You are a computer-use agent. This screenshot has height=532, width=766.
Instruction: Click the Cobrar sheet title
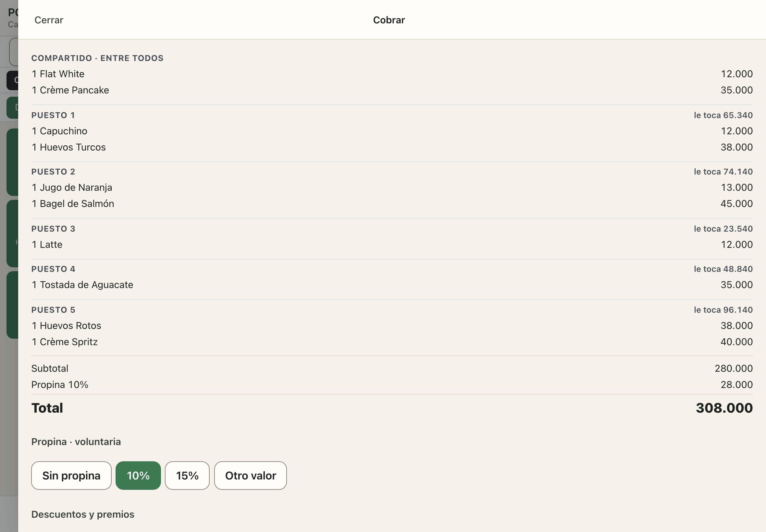pos(389,20)
